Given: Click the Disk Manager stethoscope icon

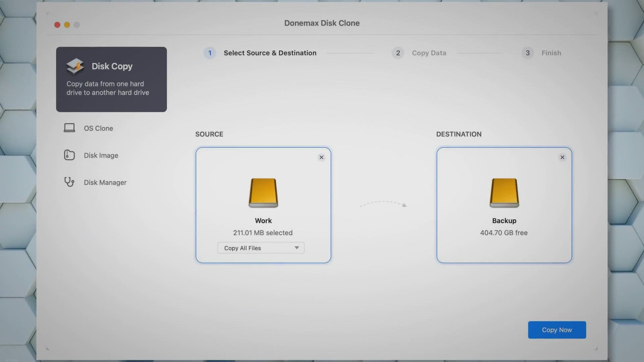Looking at the screenshot, I should tap(69, 182).
